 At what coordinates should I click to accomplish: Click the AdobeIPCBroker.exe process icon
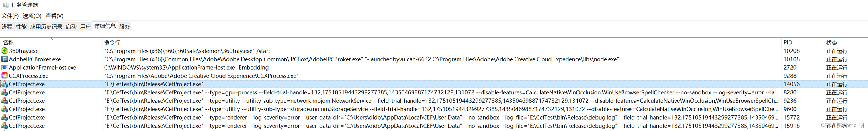4,59
